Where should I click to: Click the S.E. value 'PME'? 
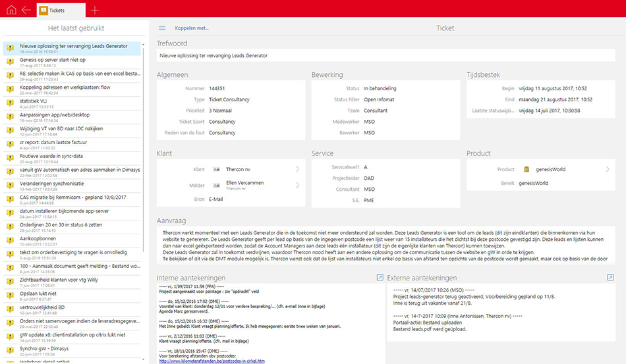(369, 201)
